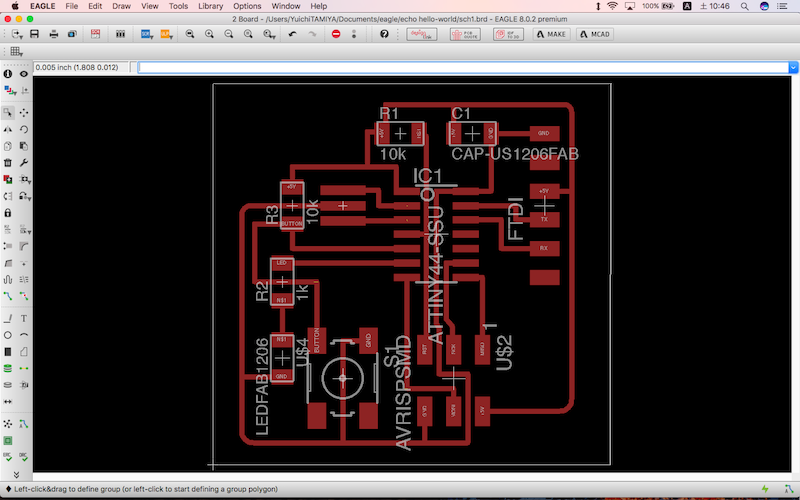Select the Delete trash tool
This screenshot has height=500, width=800.
(x=8, y=163)
